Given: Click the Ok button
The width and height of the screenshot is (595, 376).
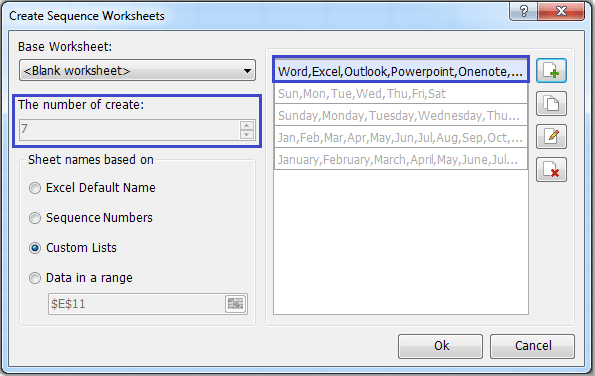Looking at the screenshot, I should point(441,346).
